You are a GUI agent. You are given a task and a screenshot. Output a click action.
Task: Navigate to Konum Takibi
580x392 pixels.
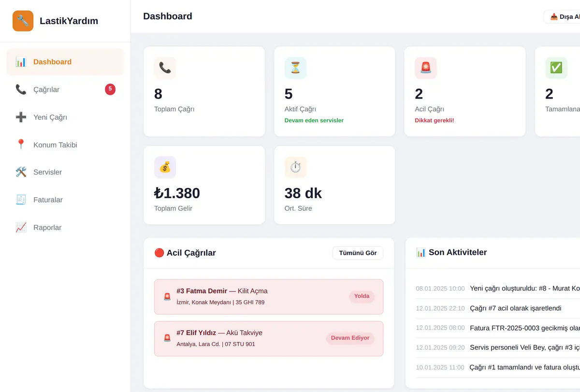pos(65,145)
